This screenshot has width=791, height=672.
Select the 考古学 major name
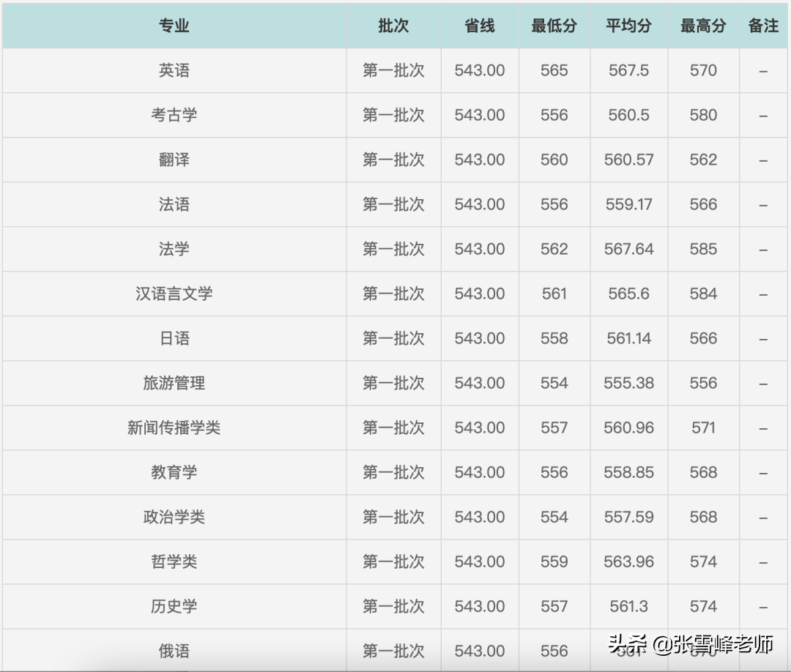(x=173, y=115)
